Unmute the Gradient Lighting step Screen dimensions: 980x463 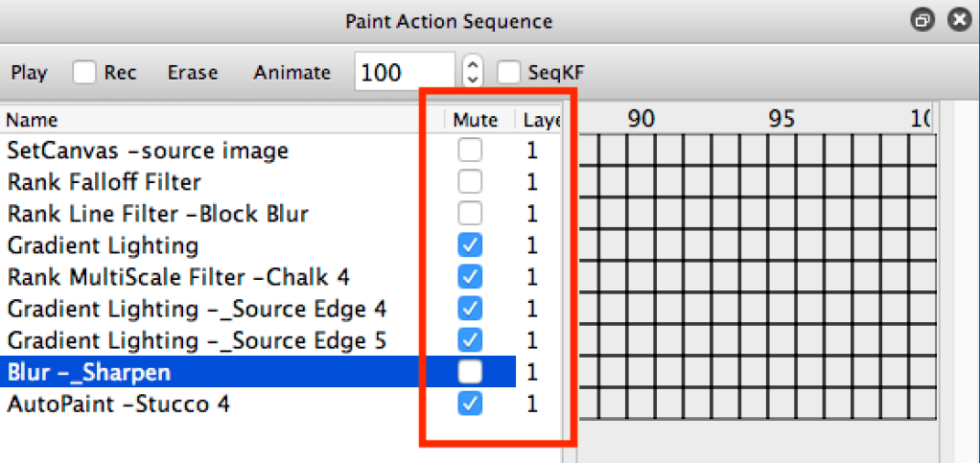coord(470,245)
